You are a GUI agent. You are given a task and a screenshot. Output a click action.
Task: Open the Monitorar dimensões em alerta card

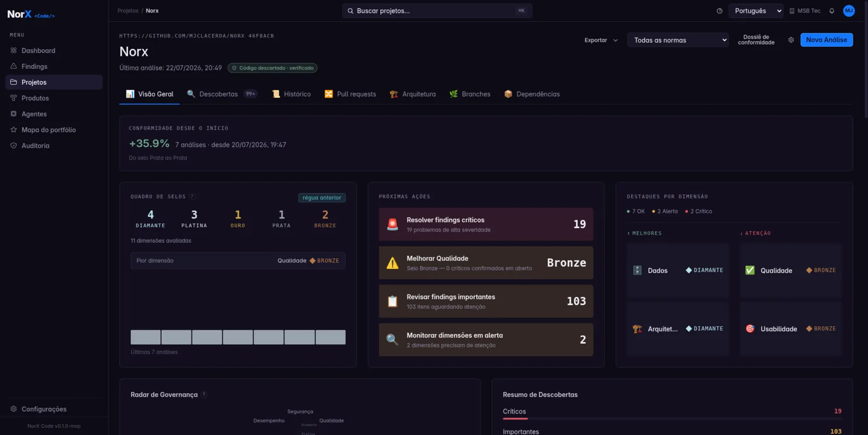pos(486,340)
